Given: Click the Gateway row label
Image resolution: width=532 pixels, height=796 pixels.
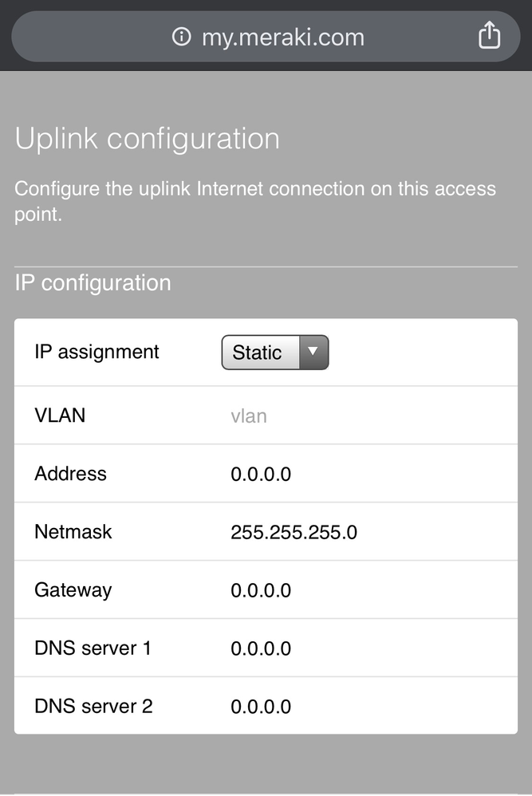Looking at the screenshot, I should coord(73,590).
